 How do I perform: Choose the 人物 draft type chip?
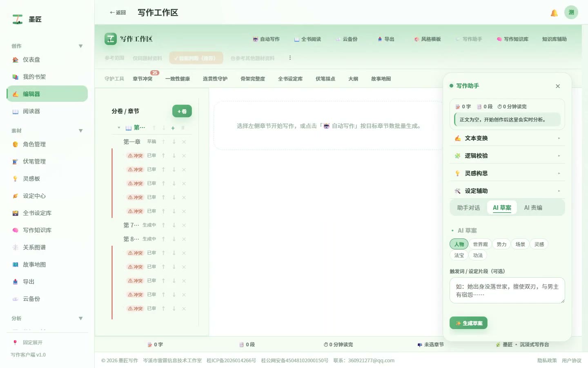click(x=459, y=244)
